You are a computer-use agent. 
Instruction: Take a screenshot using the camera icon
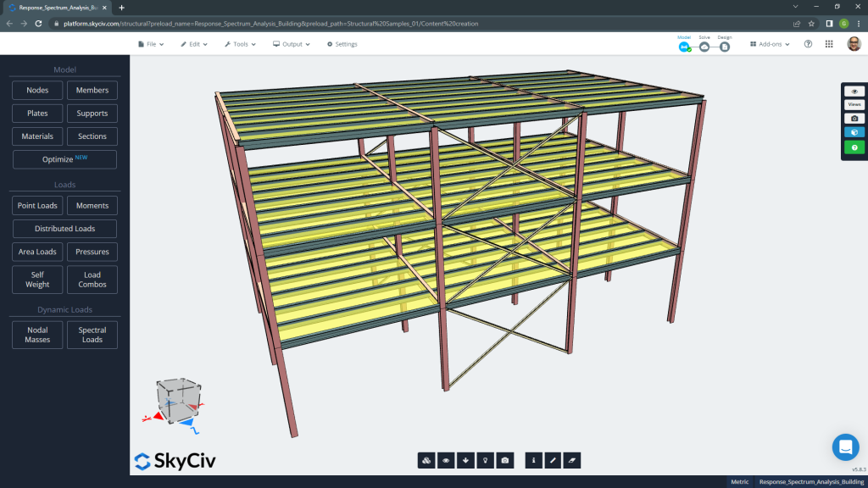(504, 460)
